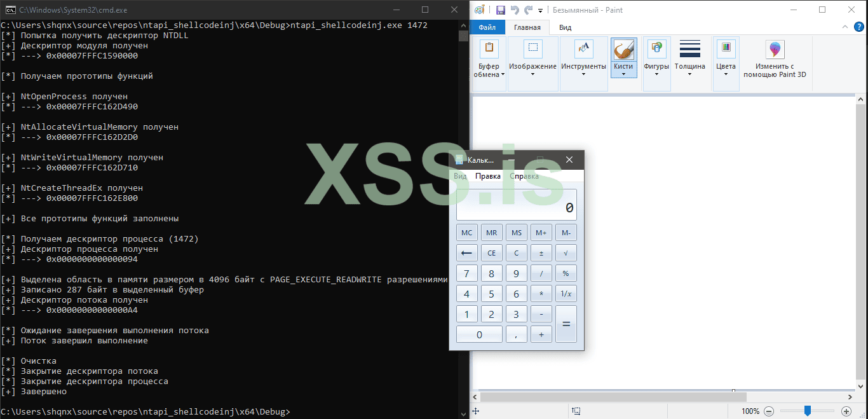
Task: Select the Кисти brush tool icon
Action: [623, 50]
